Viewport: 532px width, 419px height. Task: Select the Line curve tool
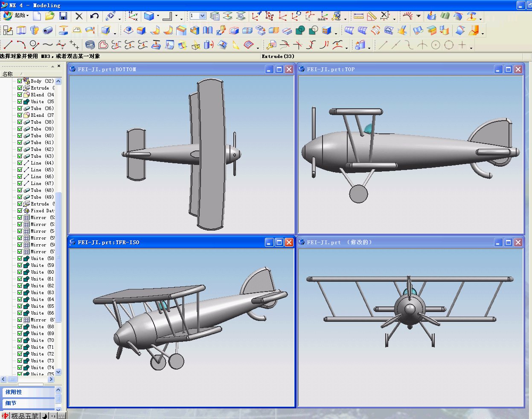[x=8, y=44]
